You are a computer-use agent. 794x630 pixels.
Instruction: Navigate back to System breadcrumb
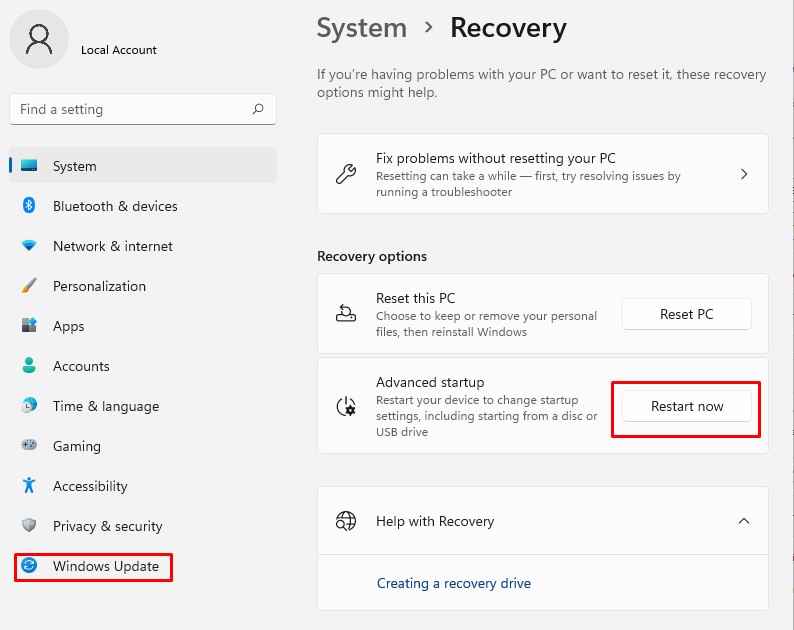coord(361,28)
